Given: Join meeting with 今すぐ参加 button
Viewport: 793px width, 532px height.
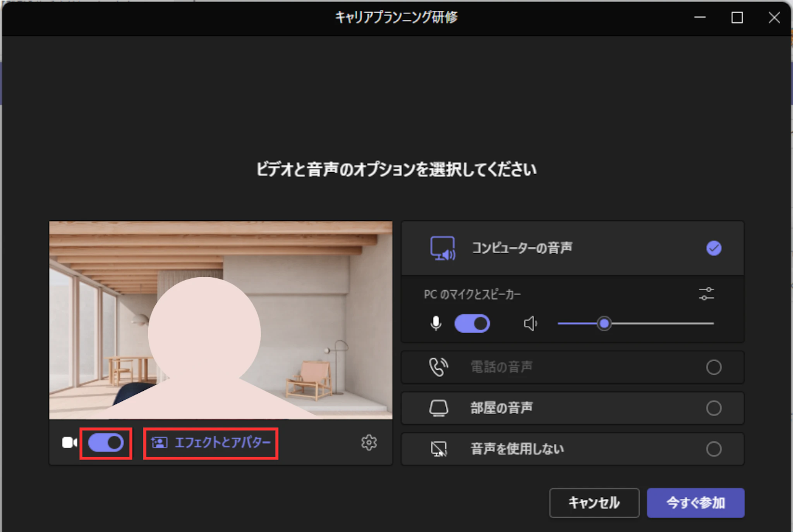Looking at the screenshot, I should click(695, 503).
